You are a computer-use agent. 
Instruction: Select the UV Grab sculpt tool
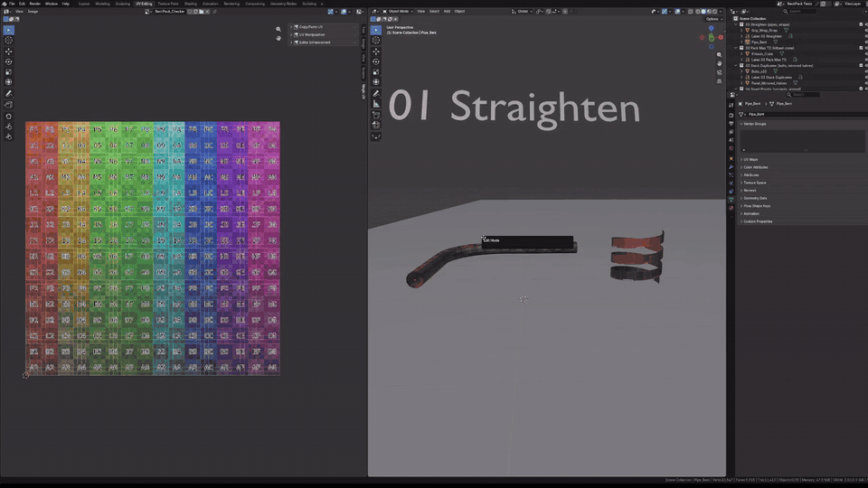pyautogui.click(x=9, y=117)
